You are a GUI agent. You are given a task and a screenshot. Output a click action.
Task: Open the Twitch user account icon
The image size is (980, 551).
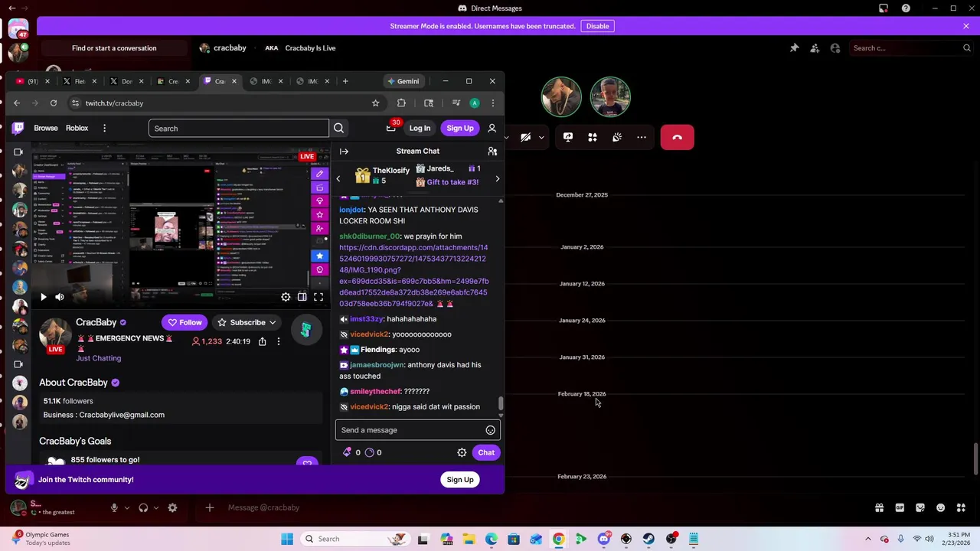[x=492, y=128]
